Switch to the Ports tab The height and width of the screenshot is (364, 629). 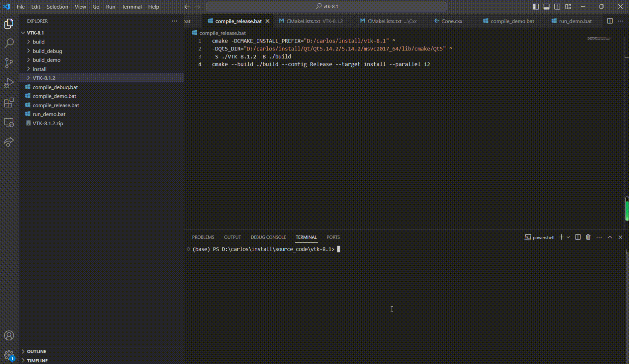point(333,237)
